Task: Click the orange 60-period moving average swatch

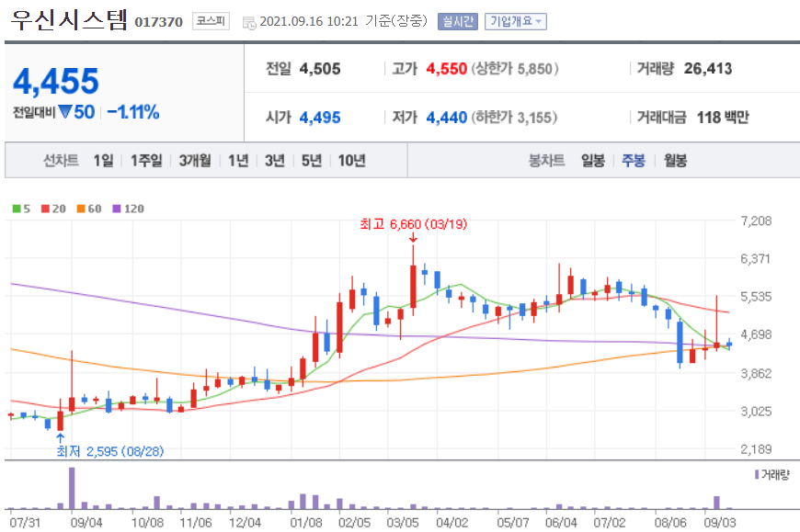Action: [81, 209]
